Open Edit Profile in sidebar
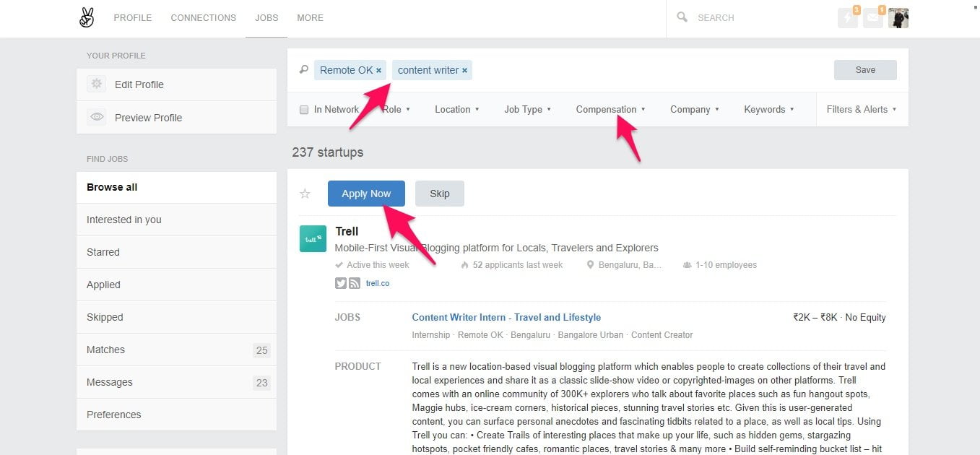 pyautogui.click(x=176, y=84)
